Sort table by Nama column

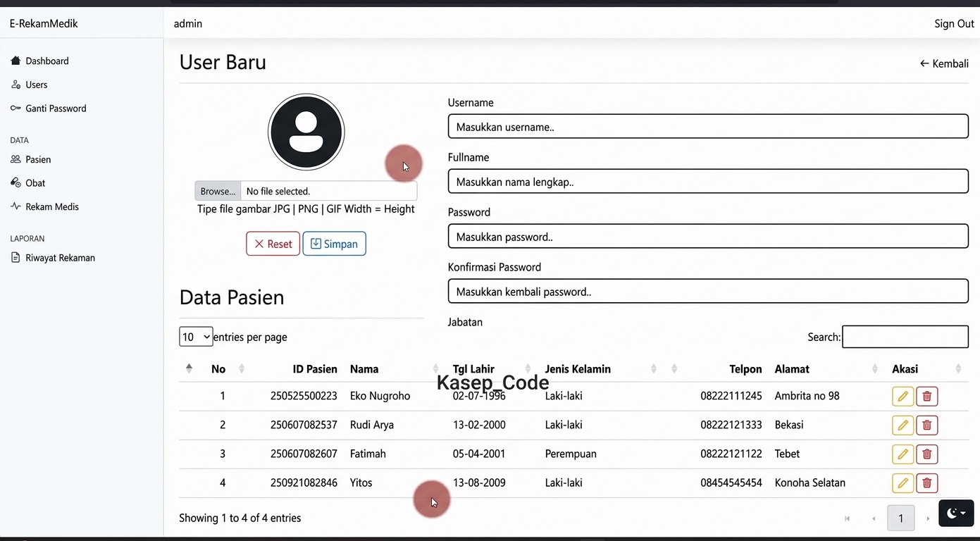click(x=364, y=369)
